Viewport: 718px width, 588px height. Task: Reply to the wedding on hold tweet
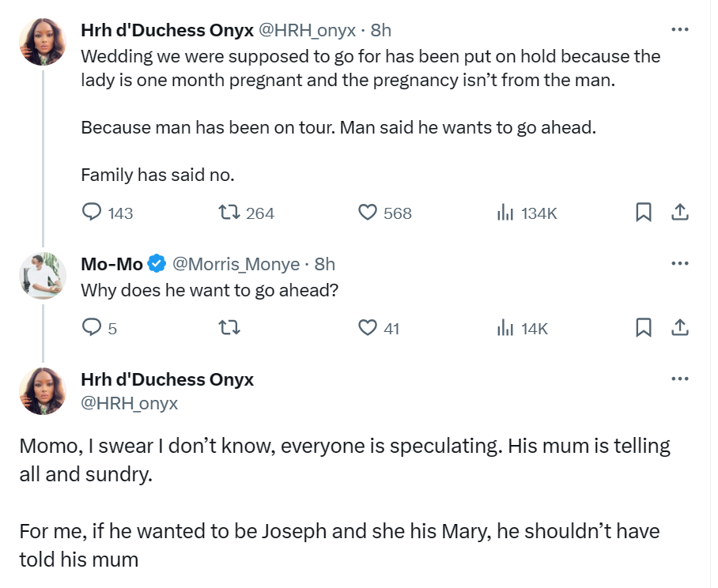[x=93, y=213]
